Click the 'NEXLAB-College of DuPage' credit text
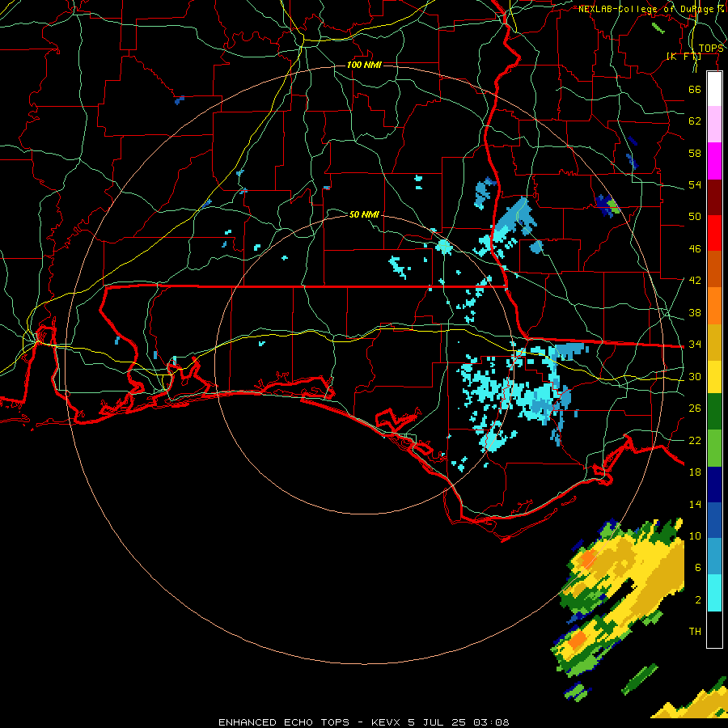 (x=645, y=9)
